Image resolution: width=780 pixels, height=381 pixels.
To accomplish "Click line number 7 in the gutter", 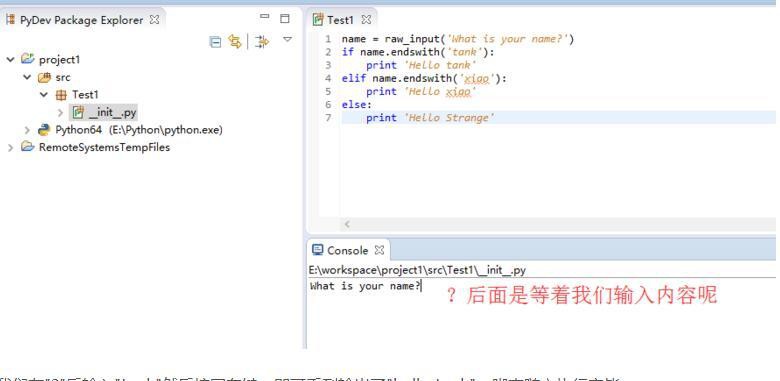I will (328, 118).
